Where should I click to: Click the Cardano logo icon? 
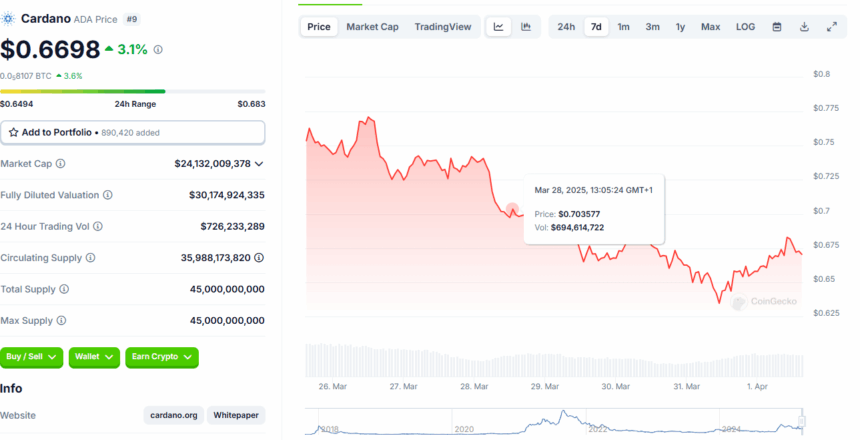pyautogui.click(x=7, y=19)
